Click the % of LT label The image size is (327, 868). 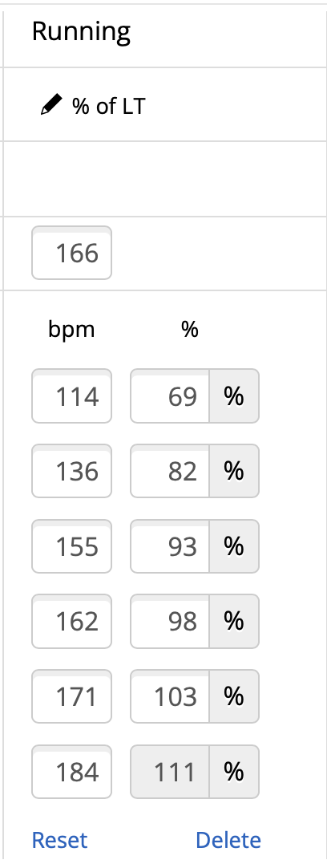(108, 106)
